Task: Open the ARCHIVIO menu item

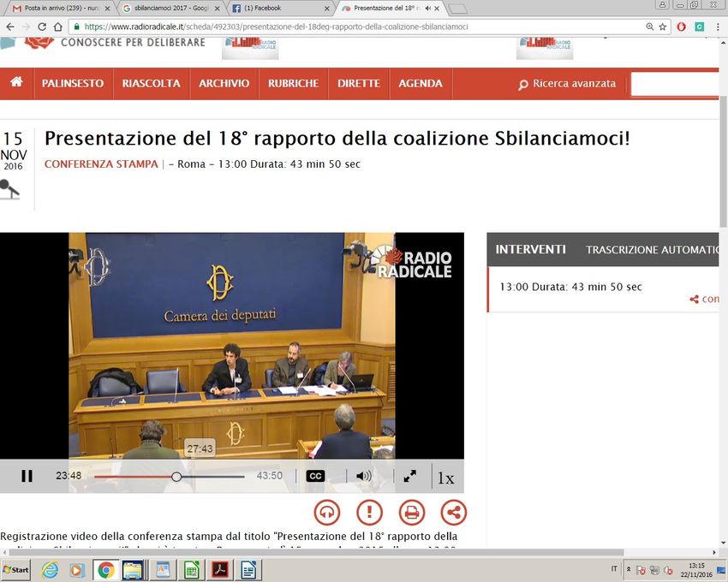Action: coord(224,84)
